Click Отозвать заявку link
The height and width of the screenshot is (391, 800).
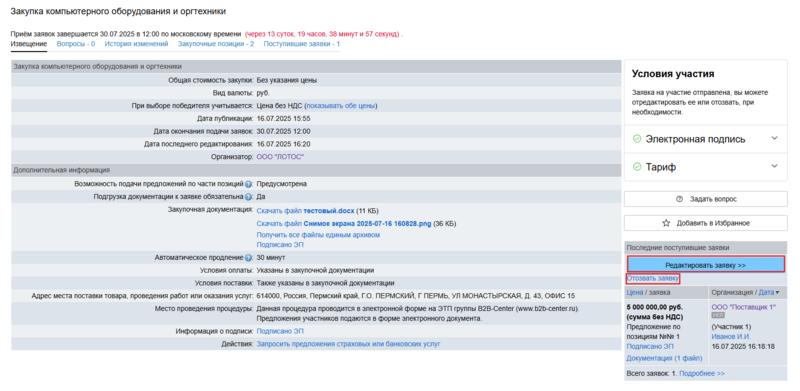pos(653,279)
